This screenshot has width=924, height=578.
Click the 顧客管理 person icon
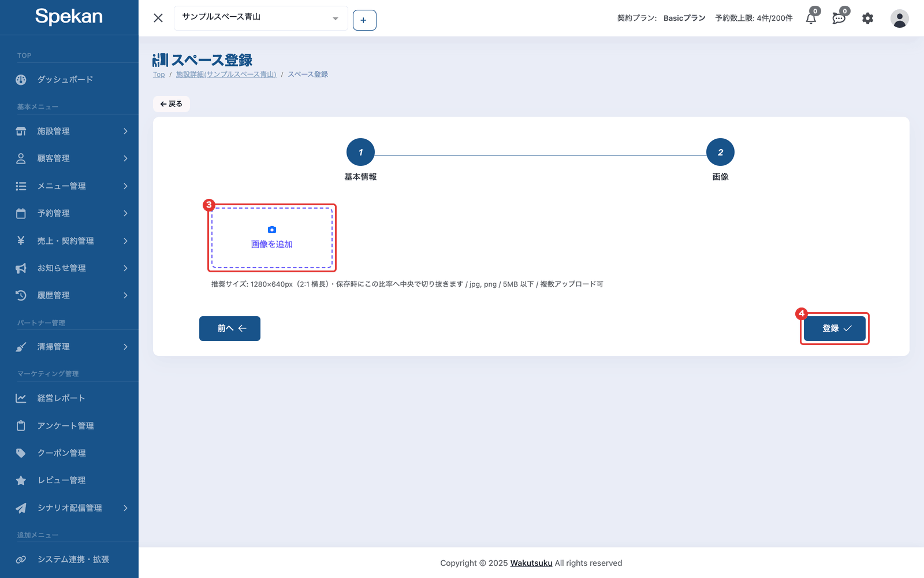tap(21, 158)
